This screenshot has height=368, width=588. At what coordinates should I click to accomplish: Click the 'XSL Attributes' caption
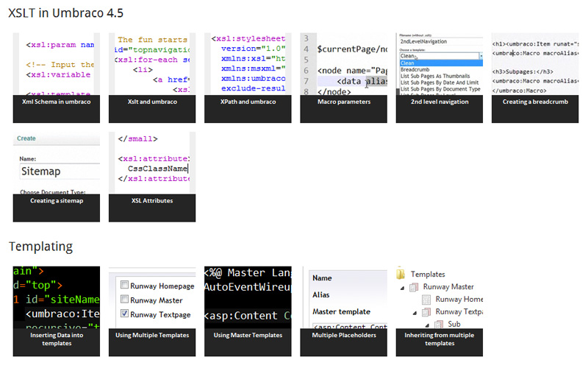point(152,201)
